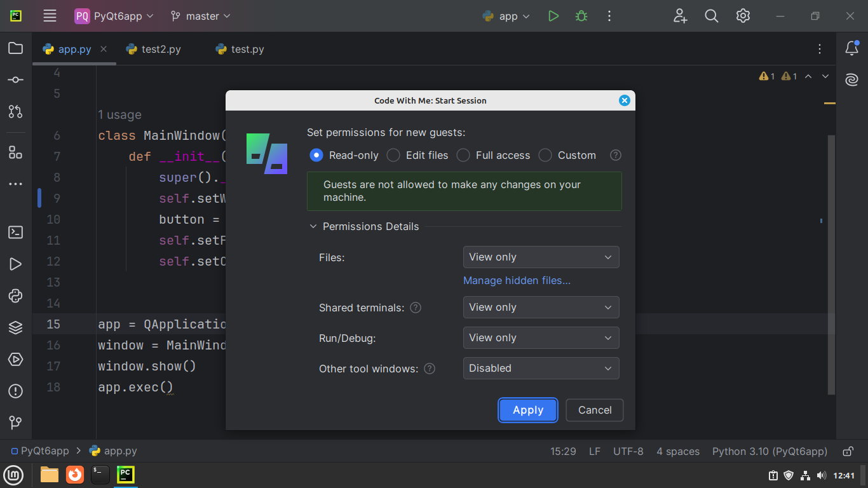Collapse the Permissions Details section
The height and width of the screenshot is (488, 868).
[313, 226]
